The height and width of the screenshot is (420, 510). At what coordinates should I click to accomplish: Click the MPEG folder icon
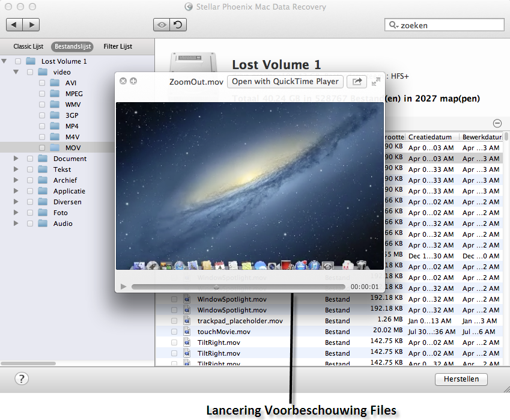pyautogui.click(x=55, y=94)
